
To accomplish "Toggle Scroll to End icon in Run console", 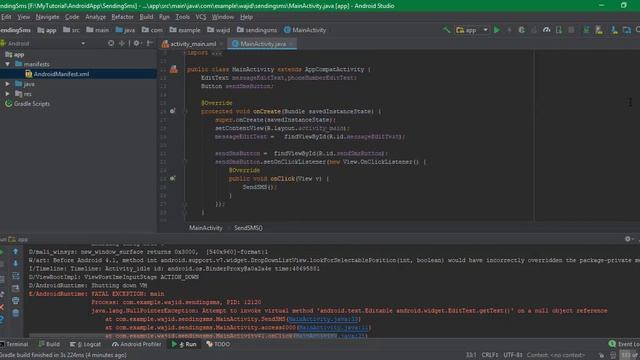I will pyautogui.click(x=16, y=288).
